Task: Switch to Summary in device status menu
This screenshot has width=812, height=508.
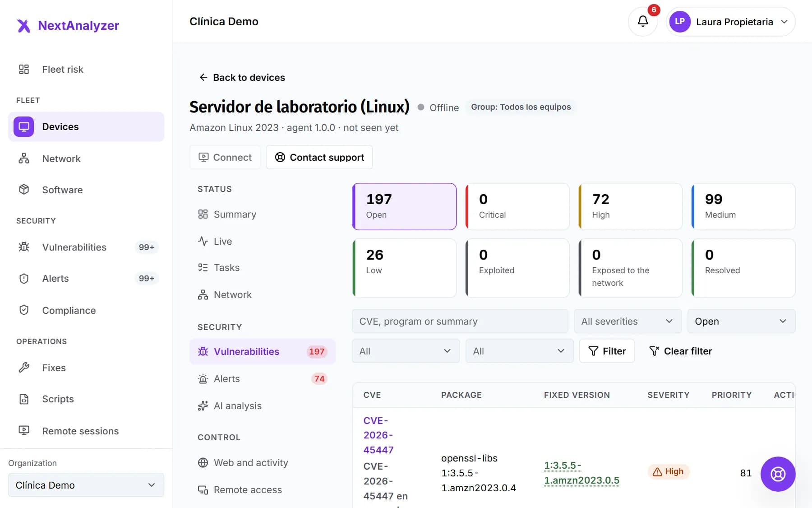Action: pyautogui.click(x=263, y=214)
